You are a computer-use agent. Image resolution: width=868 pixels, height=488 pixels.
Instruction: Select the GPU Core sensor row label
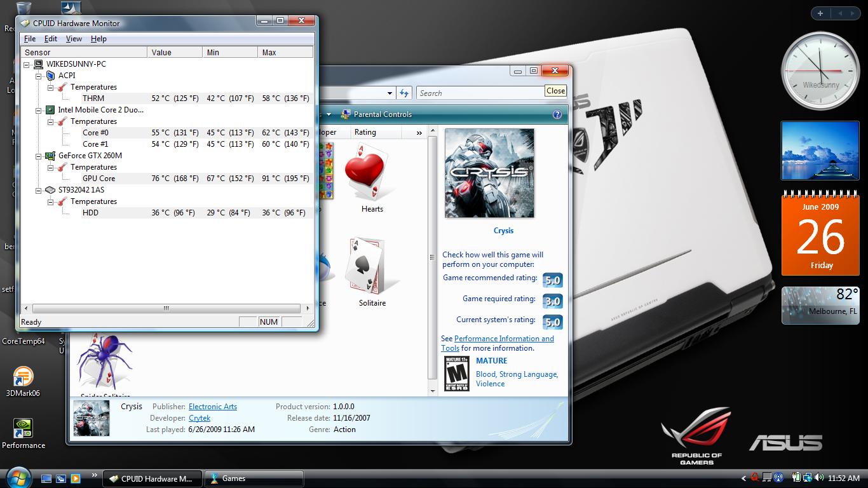(98, 179)
